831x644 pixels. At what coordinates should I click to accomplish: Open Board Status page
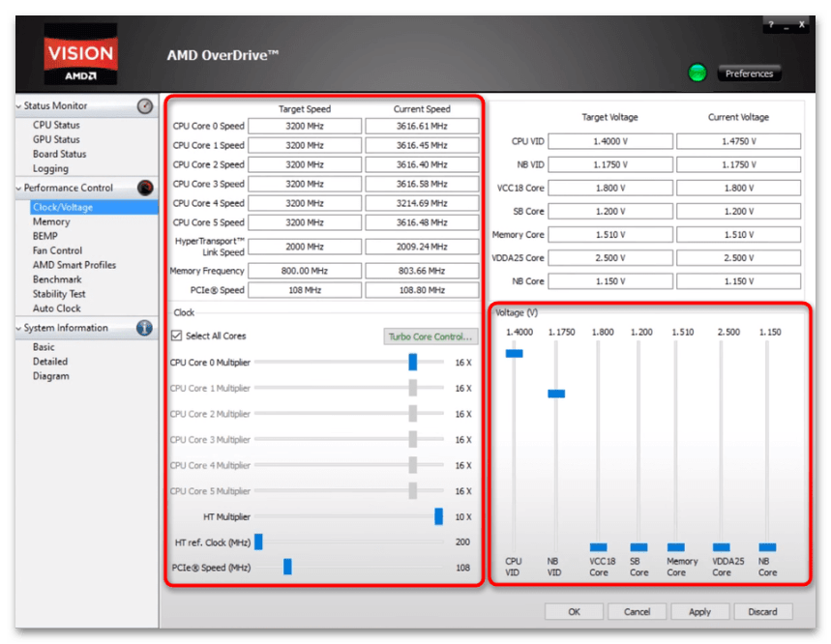(x=59, y=154)
